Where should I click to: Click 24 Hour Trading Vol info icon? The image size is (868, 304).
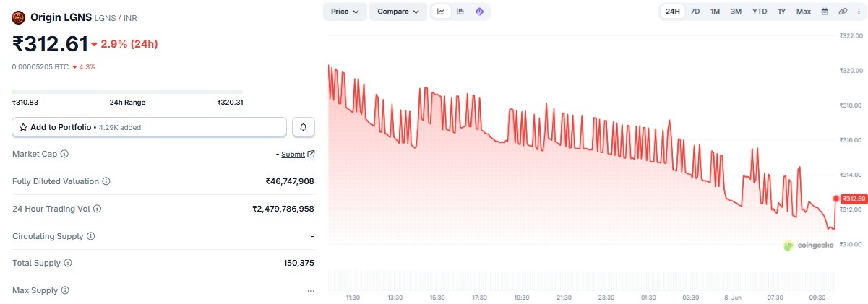(97, 209)
